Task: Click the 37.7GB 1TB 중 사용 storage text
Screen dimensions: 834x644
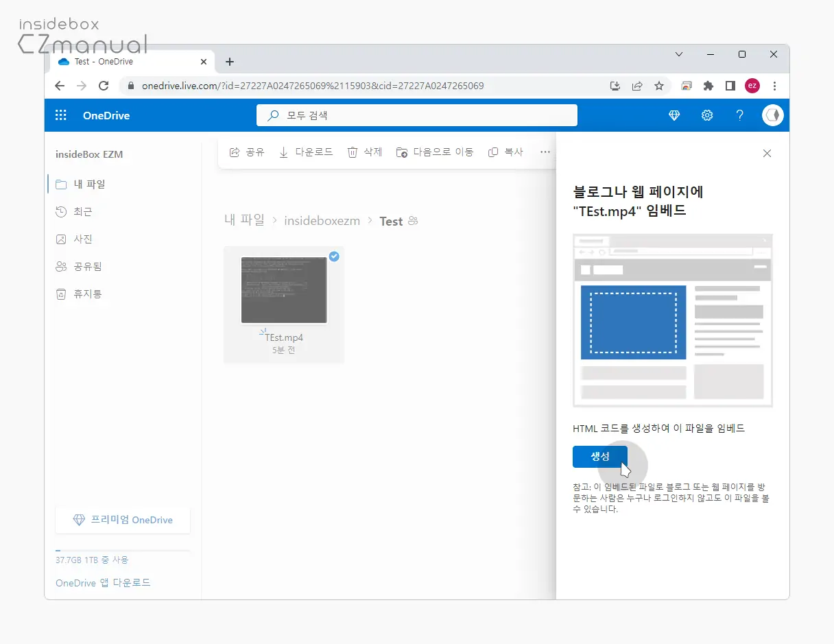Action: coord(92,560)
